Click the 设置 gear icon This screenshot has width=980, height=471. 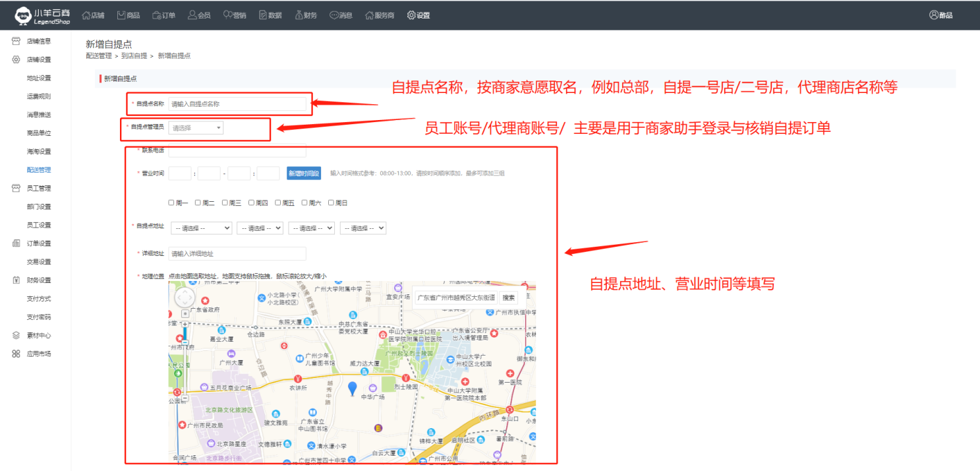point(411,15)
